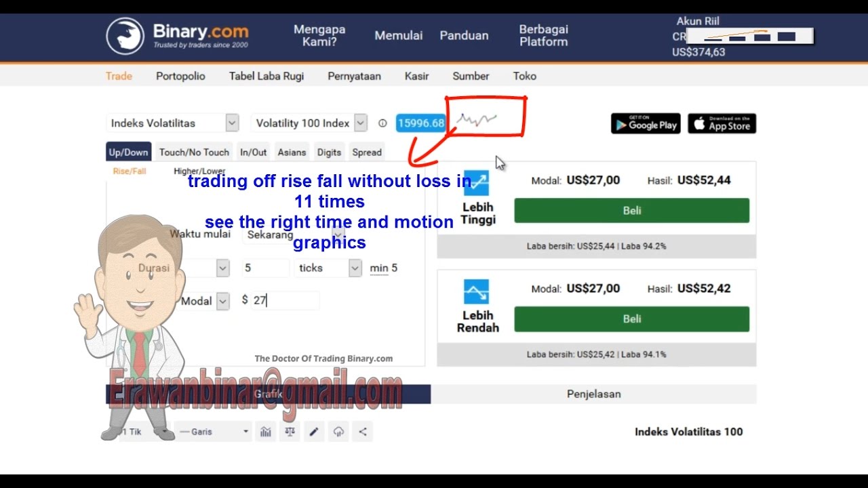Select the Up/Down tab
Image resolution: width=868 pixels, height=488 pixels.
pos(128,152)
